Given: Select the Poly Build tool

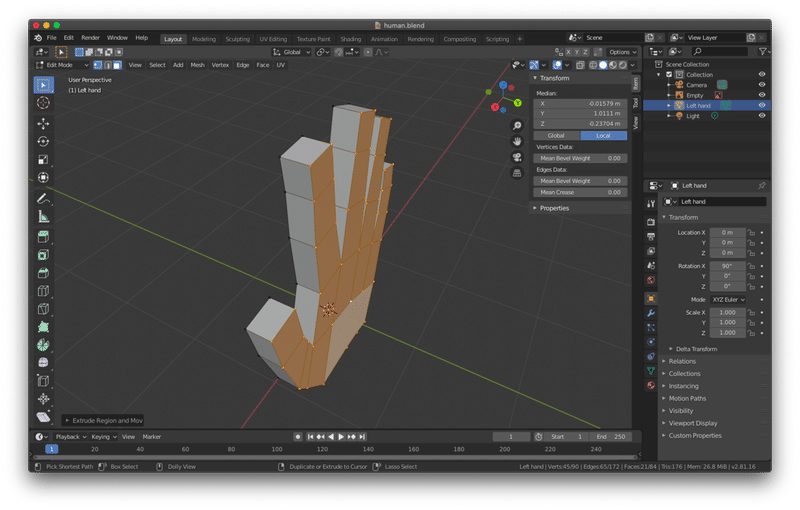Looking at the screenshot, I should [43, 327].
